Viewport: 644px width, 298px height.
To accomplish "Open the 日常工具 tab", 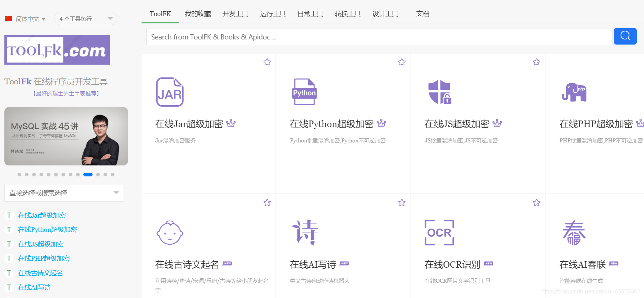I will click(x=310, y=14).
